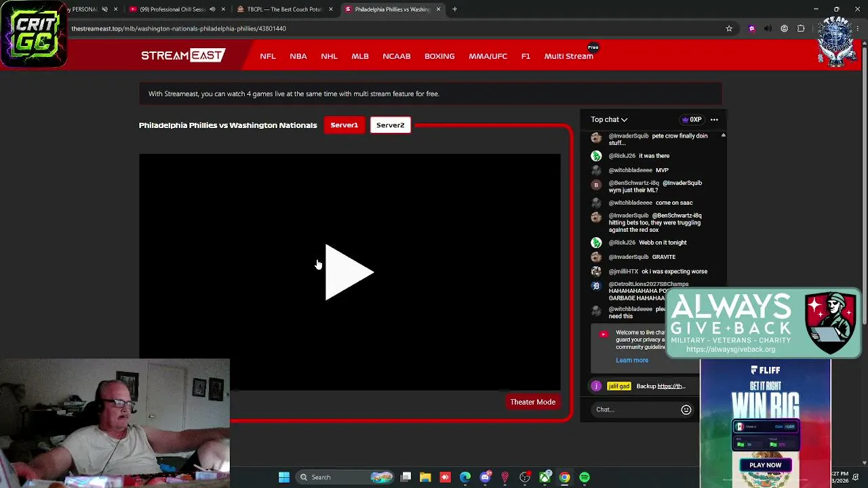The width and height of the screenshot is (868, 488).
Task: Unmute the Professional Chill Session tab audio
Action: coord(212,9)
